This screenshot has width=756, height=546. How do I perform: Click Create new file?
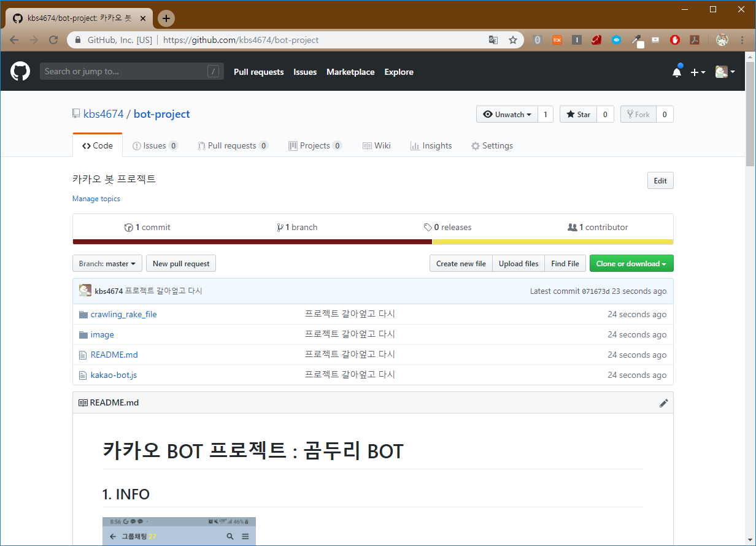click(x=461, y=263)
